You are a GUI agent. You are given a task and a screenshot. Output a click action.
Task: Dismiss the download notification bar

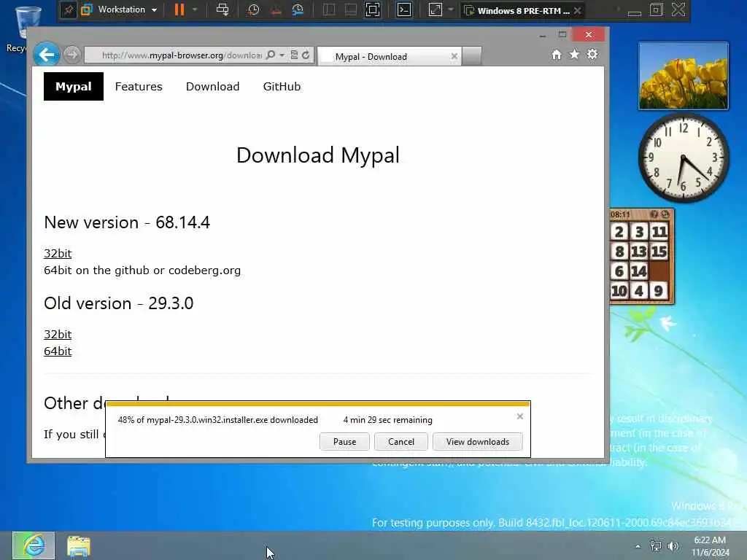(519, 416)
